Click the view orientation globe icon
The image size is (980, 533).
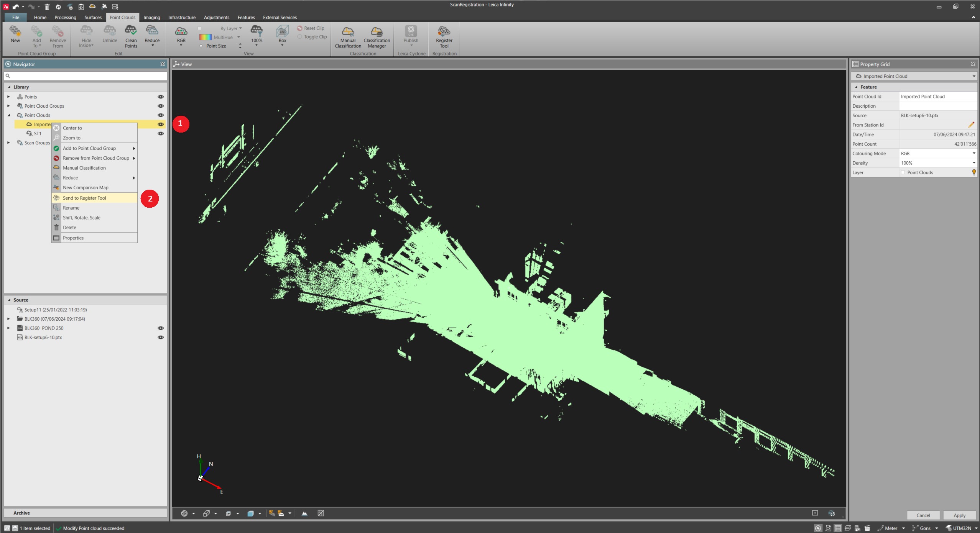184,513
